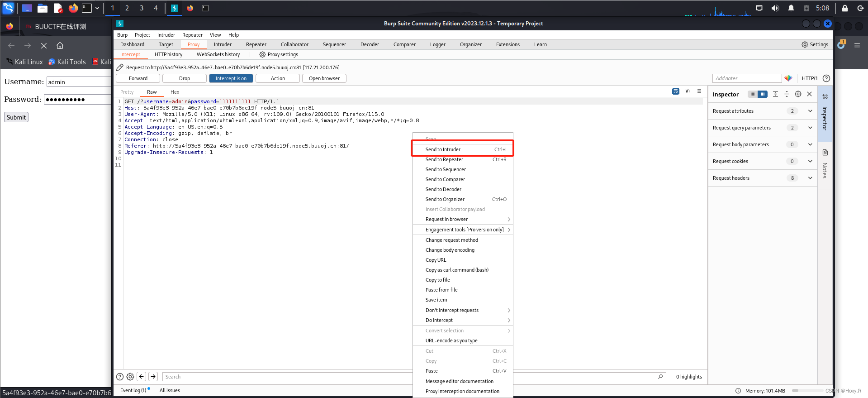Viewport: 868px width, 398px height.
Task: Expand all Inspector sections
Action: pos(775,94)
